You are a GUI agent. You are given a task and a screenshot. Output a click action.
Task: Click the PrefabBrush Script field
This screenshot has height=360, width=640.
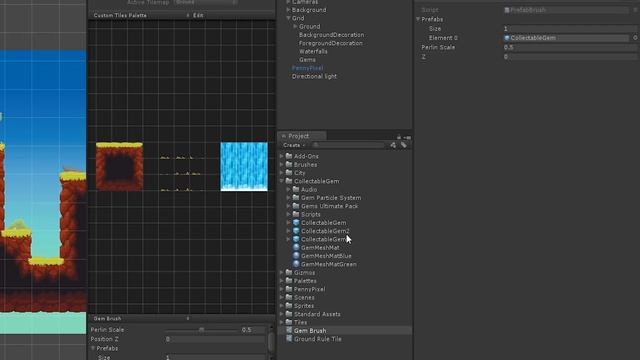[x=566, y=10]
